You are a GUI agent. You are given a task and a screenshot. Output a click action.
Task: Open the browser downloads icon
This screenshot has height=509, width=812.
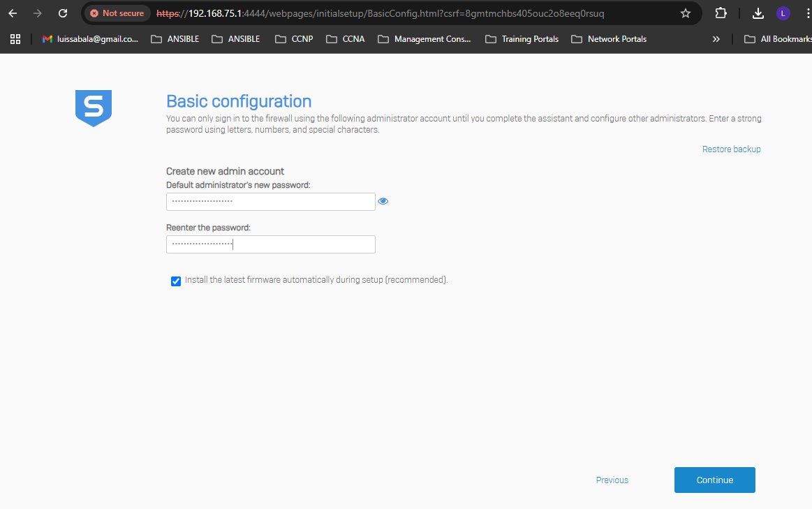[758, 13]
